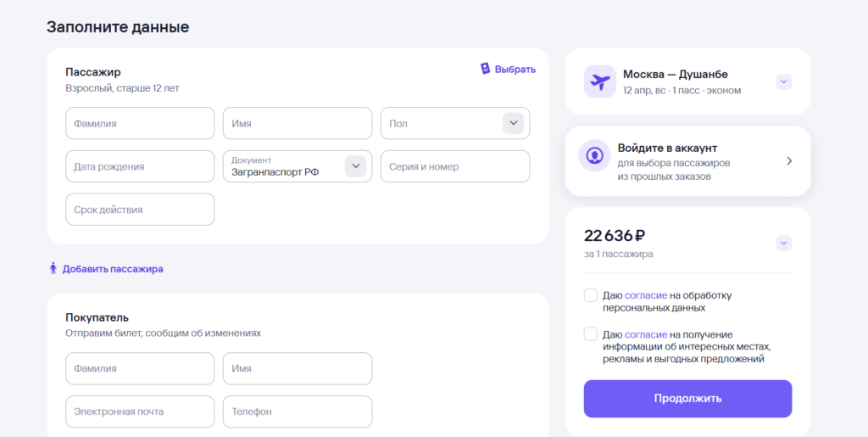Click the Выбрать link in passenger card
This screenshot has height=437, width=868.
coord(515,70)
